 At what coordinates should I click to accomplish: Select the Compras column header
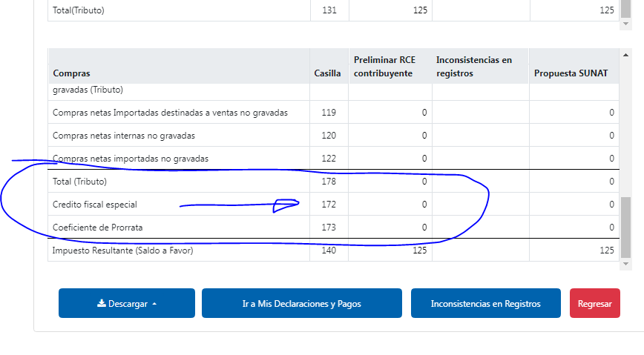pyautogui.click(x=71, y=74)
